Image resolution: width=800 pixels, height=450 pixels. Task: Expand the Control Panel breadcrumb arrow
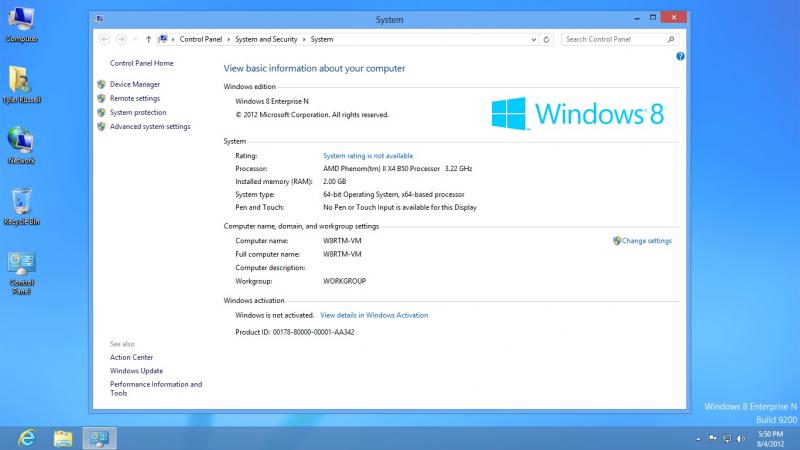pos(229,39)
